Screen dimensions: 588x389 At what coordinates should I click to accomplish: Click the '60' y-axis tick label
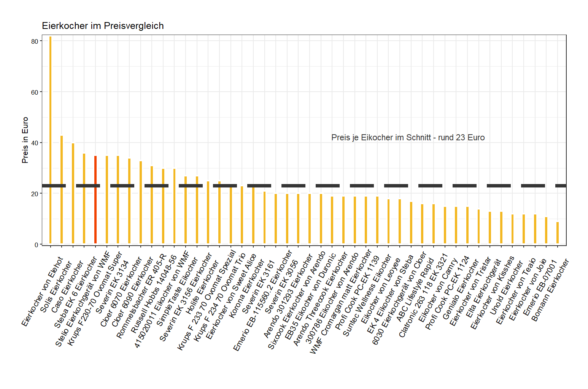point(35,92)
